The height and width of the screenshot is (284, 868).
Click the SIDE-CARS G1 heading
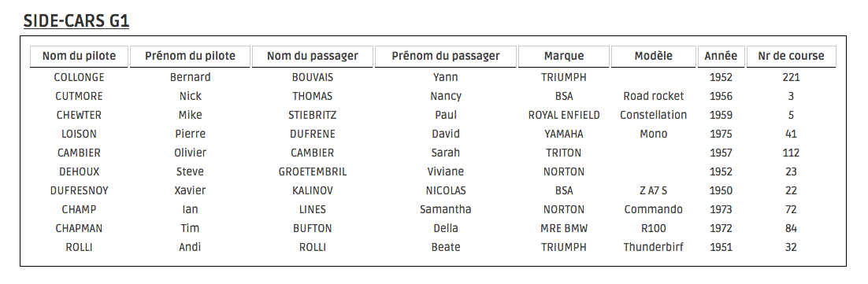pyautogui.click(x=76, y=21)
